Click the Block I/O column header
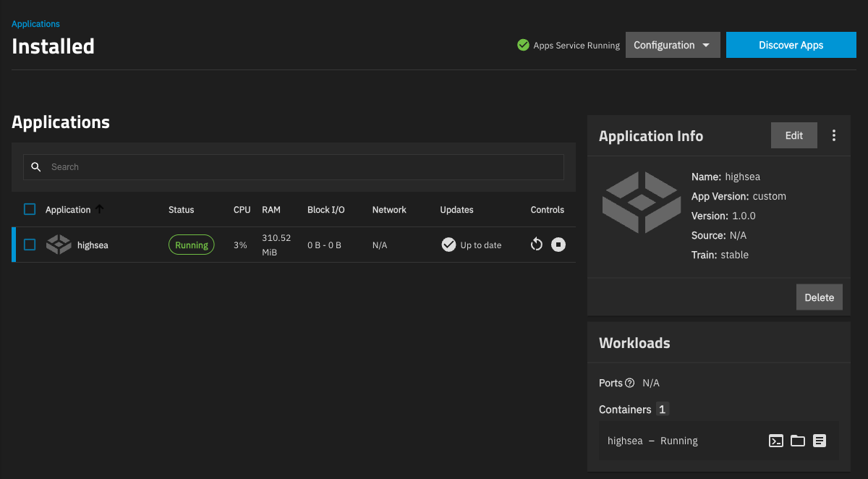The height and width of the screenshot is (479, 868). pos(326,210)
